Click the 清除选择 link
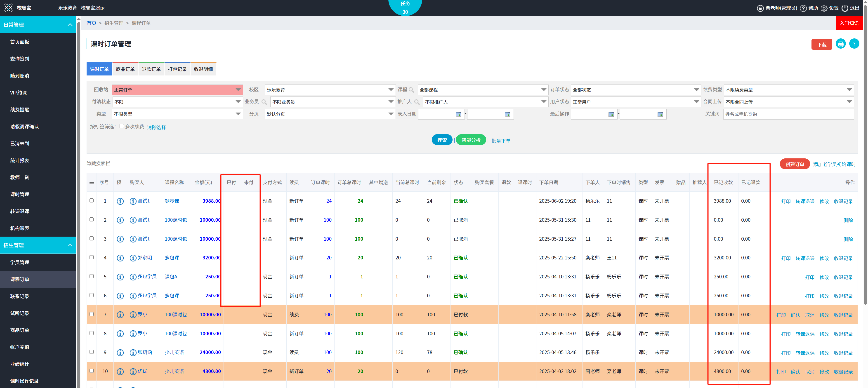This screenshot has height=388, width=868. [x=156, y=127]
